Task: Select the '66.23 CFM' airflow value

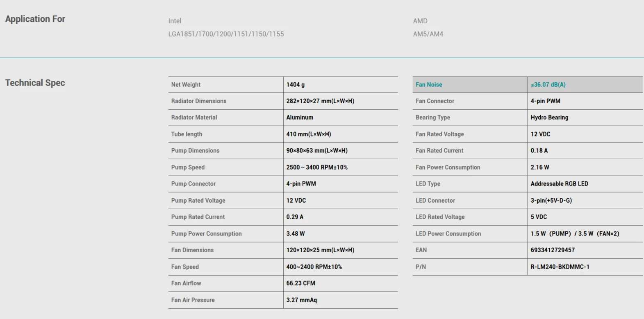Action: pyautogui.click(x=301, y=283)
